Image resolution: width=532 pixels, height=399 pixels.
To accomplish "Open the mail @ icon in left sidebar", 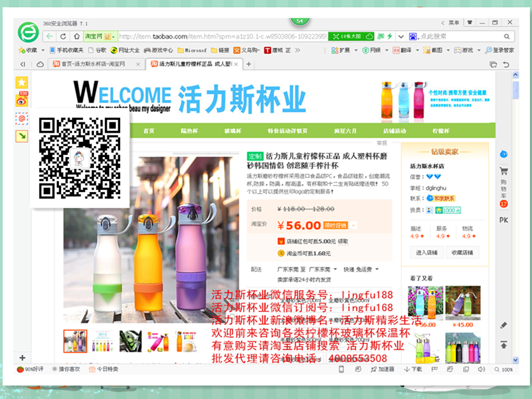I will tap(22, 118).
